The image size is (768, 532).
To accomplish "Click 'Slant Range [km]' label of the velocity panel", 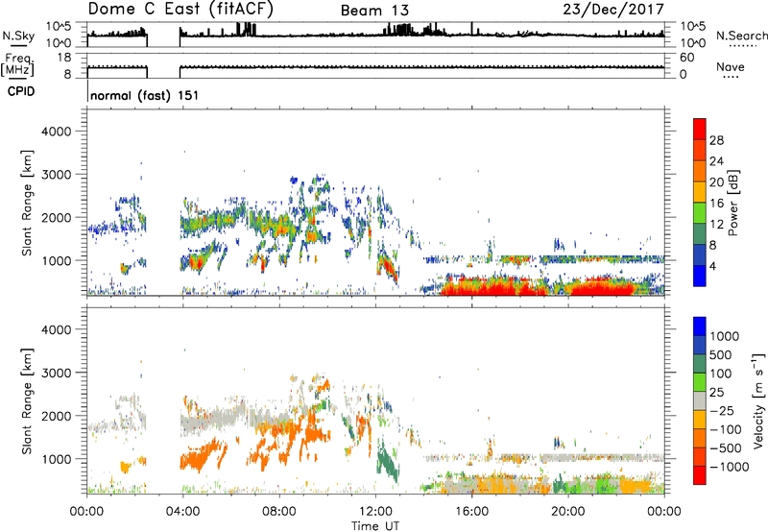I will click(27, 401).
